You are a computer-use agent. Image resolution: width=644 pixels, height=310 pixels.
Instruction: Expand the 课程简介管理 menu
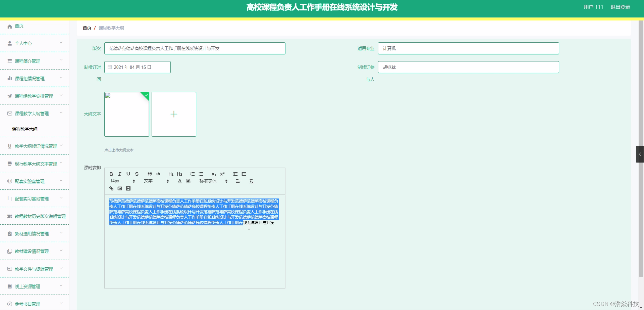(x=34, y=61)
